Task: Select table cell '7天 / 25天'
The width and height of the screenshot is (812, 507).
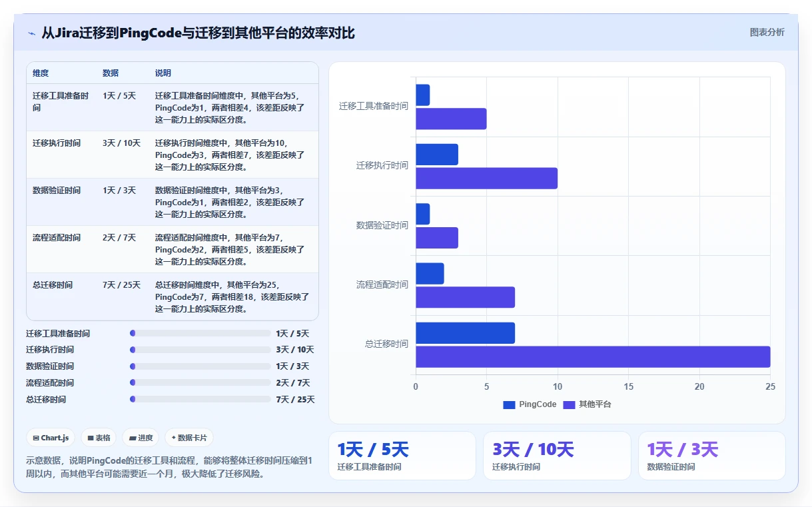Action: [121, 284]
